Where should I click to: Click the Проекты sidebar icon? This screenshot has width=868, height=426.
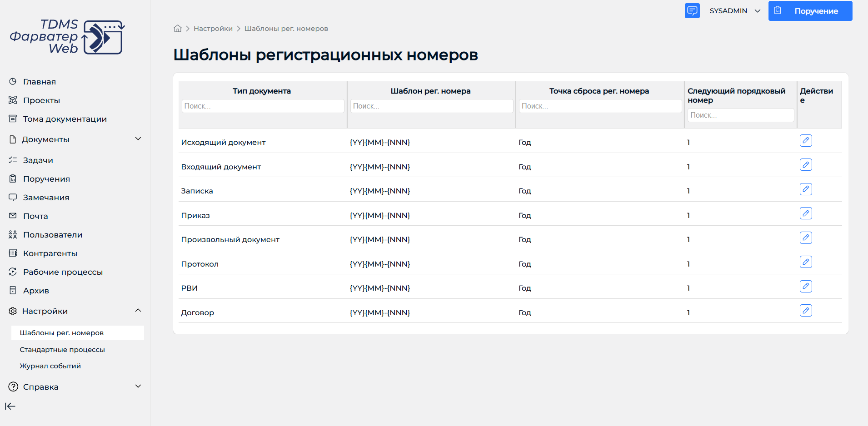tap(13, 100)
